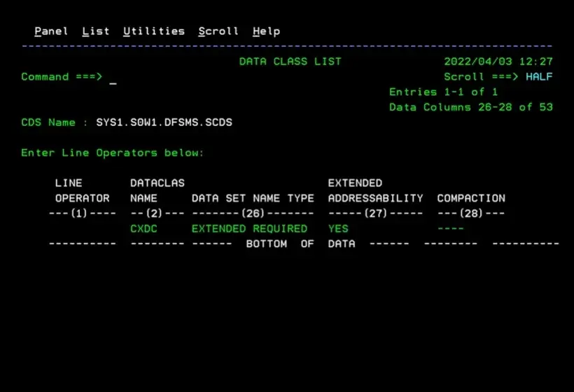
Task: Click the BOTTOM OF DATA marker
Action: tap(300, 244)
